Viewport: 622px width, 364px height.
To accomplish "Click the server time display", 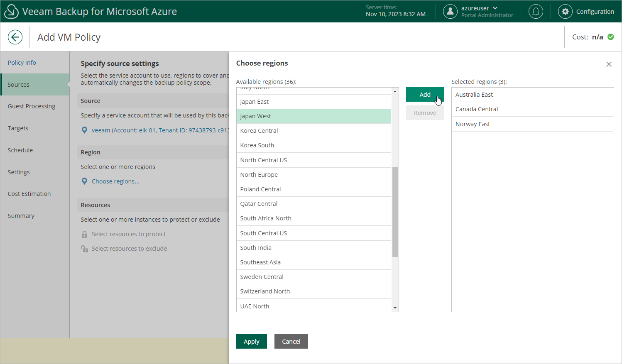I will coord(395,11).
